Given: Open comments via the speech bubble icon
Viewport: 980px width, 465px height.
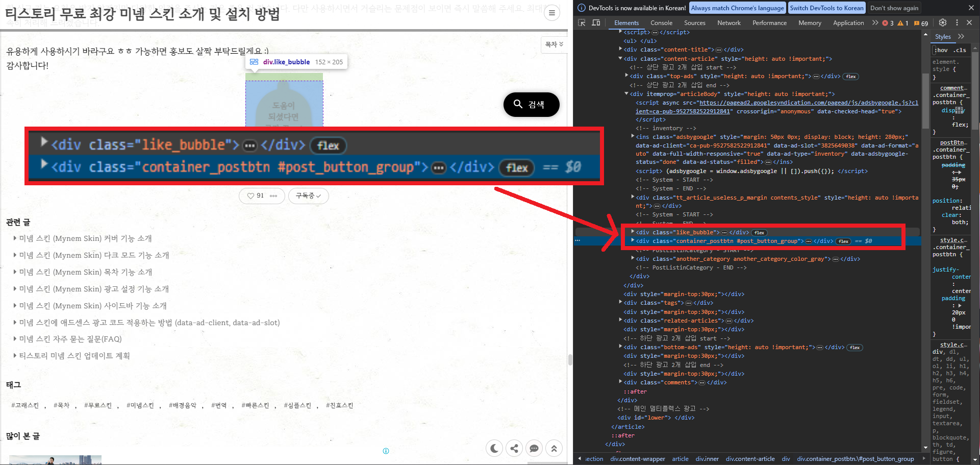Looking at the screenshot, I should click(x=534, y=448).
